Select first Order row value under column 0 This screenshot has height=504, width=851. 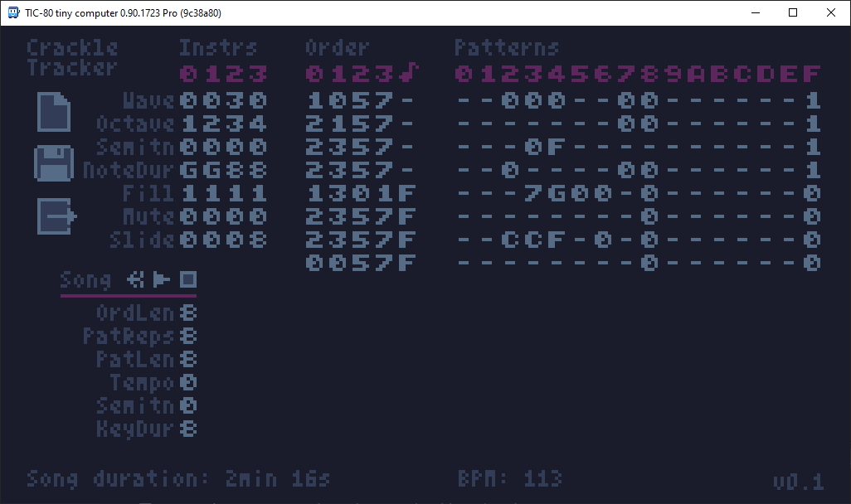pos(314,100)
